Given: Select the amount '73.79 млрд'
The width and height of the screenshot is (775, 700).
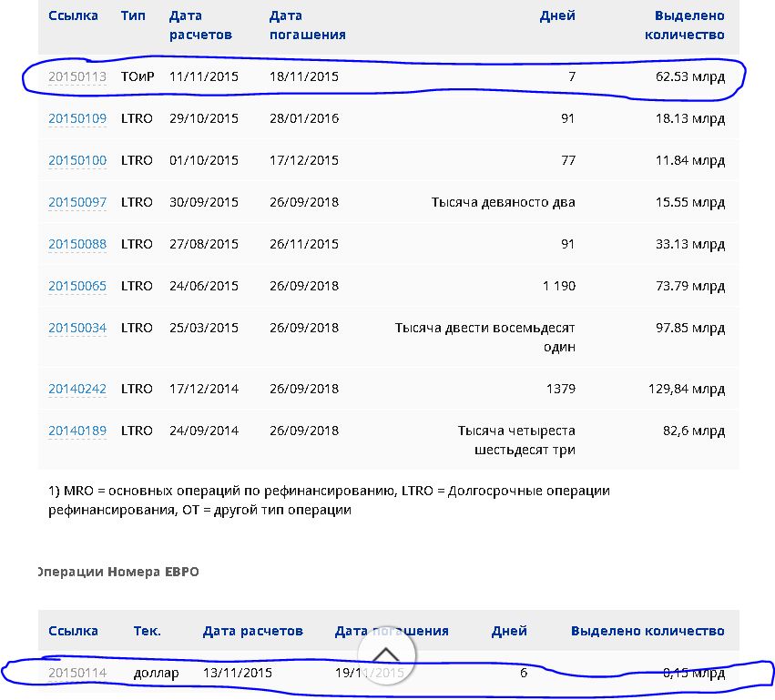Looking at the screenshot, I should tap(690, 287).
